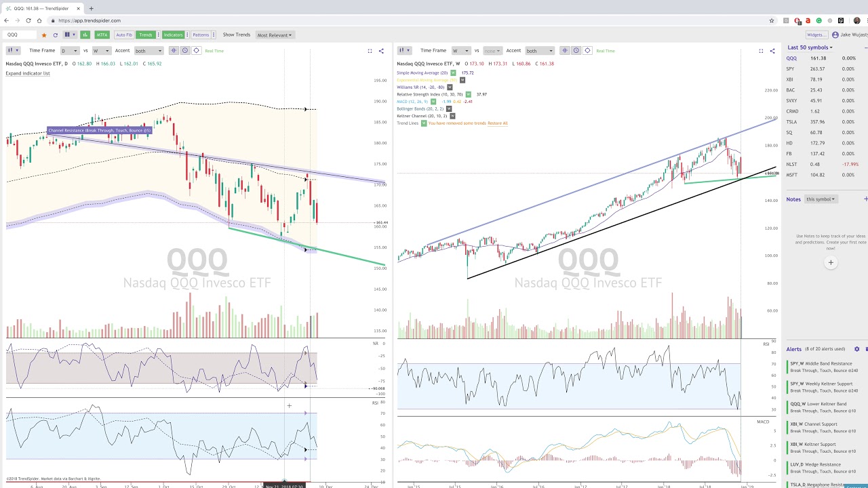The image size is (868, 488).
Task: Open left chart candle type dropdown
Action: tap(14, 50)
